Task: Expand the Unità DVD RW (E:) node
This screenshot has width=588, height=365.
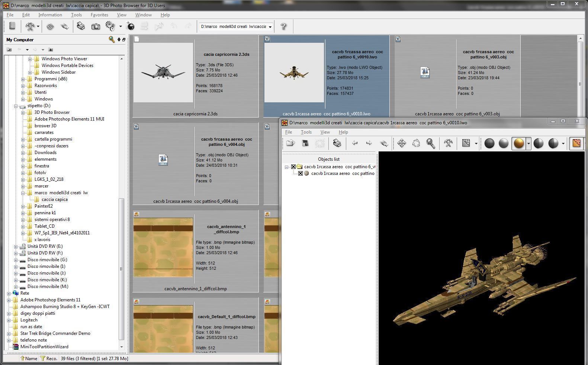Action: tap(16, 247)
